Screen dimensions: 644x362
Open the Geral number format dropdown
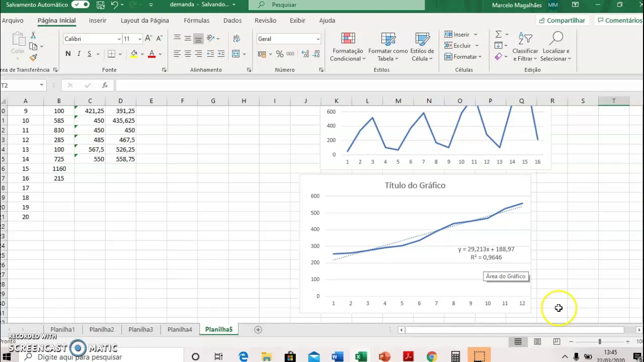[x=317, y=39]
